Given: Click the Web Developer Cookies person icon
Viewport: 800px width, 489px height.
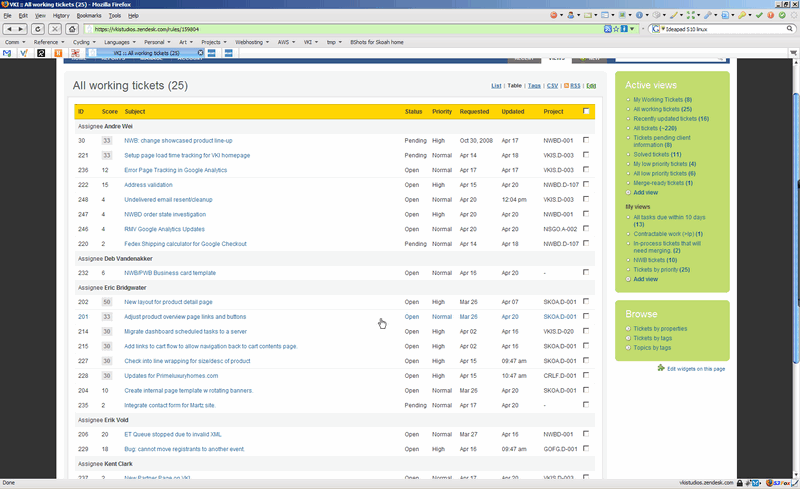Looking at the screenshot, I should 570,15.
